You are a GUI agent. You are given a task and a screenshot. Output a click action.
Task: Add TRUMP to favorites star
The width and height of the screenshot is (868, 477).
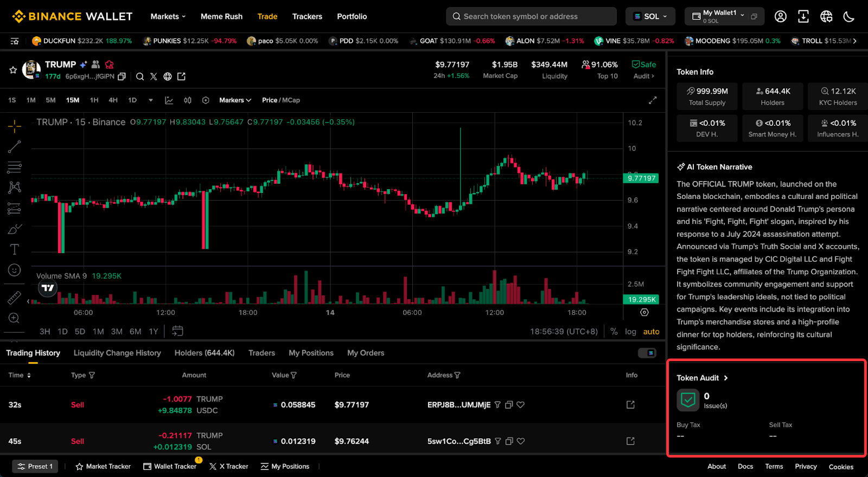pos(13,70)
